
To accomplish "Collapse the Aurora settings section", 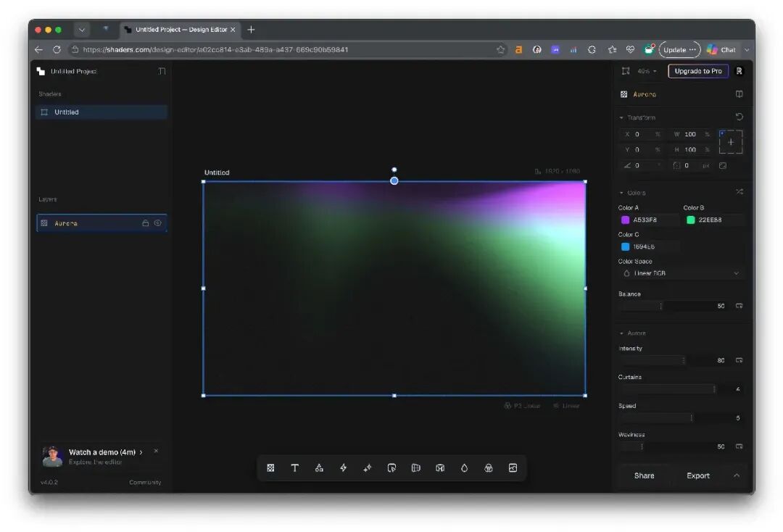I will [621, 333].
